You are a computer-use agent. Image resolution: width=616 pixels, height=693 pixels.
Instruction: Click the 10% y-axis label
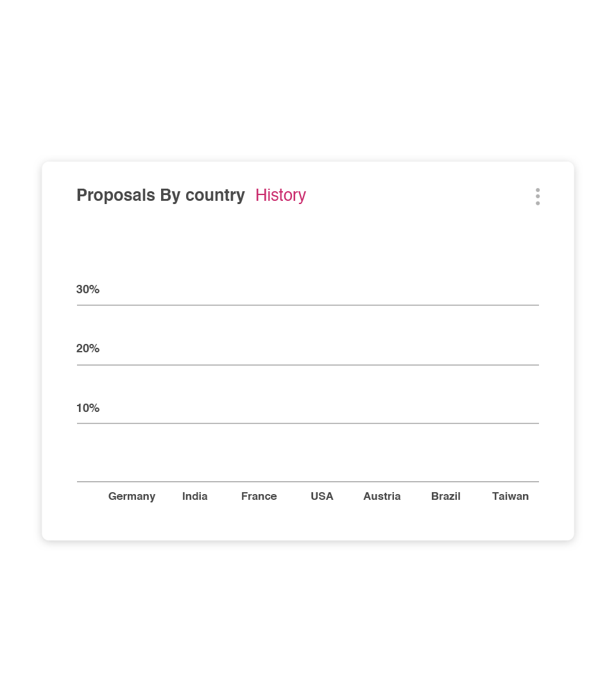87,408
